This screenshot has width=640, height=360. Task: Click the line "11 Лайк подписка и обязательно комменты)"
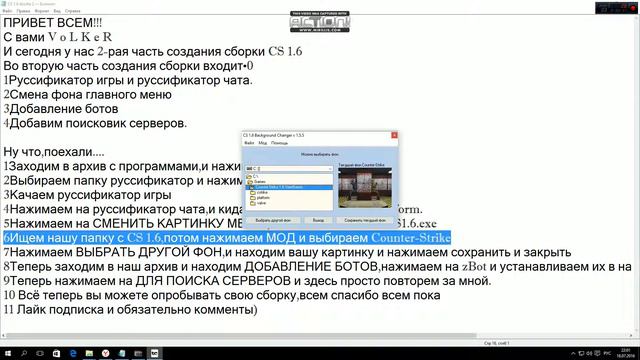click(131, 309)
